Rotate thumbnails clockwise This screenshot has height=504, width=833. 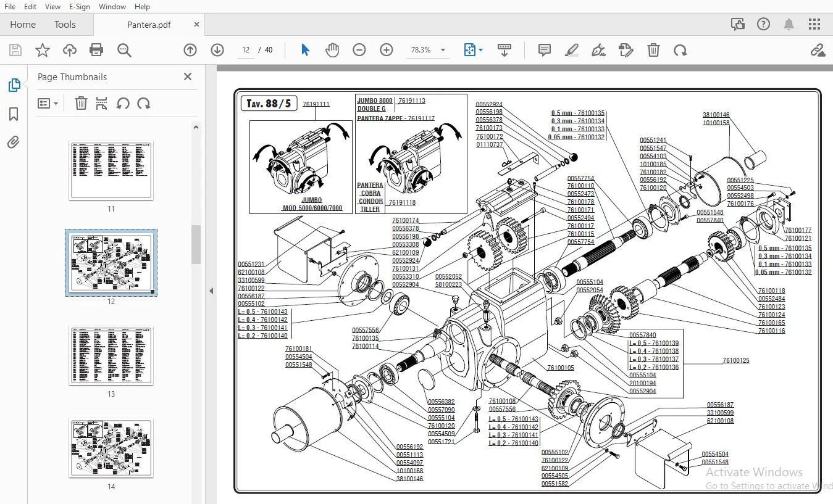[x=144, y=104]
